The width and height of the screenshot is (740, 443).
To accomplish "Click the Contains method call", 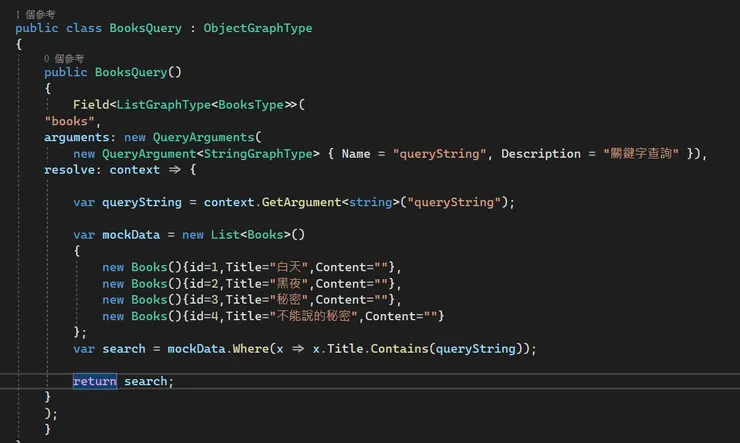I will 399,349.
